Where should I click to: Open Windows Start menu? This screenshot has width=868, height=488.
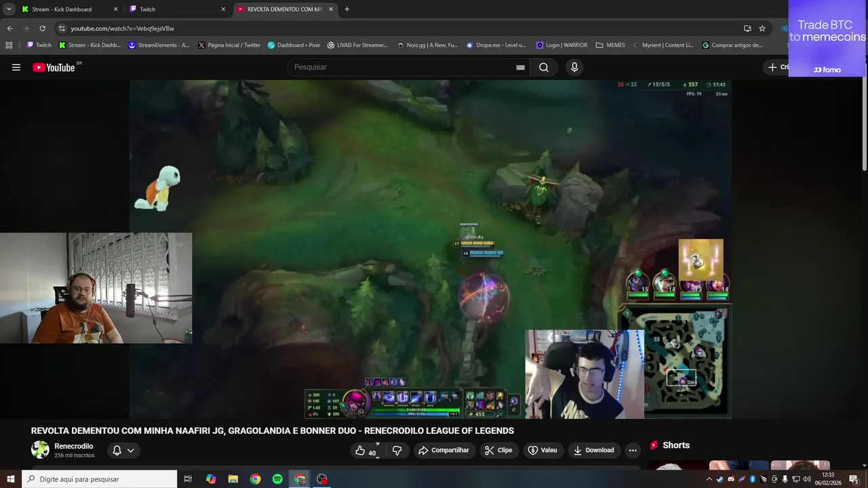11,479
